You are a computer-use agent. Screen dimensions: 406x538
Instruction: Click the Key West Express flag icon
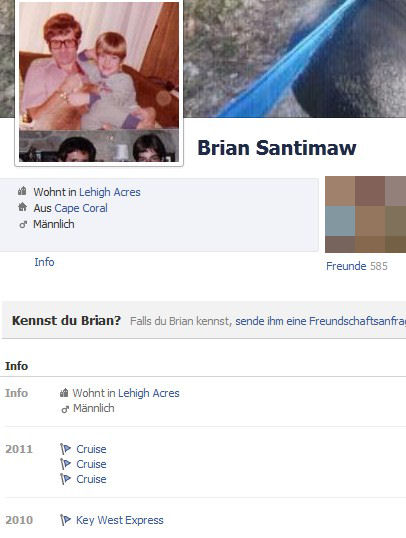65,520
